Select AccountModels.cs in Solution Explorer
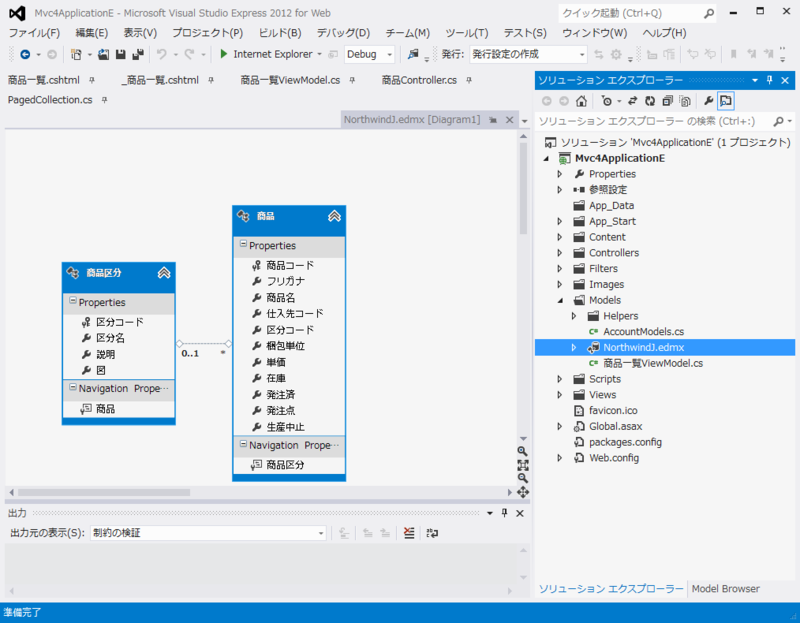Screen dimensions: 800x623 643,332
